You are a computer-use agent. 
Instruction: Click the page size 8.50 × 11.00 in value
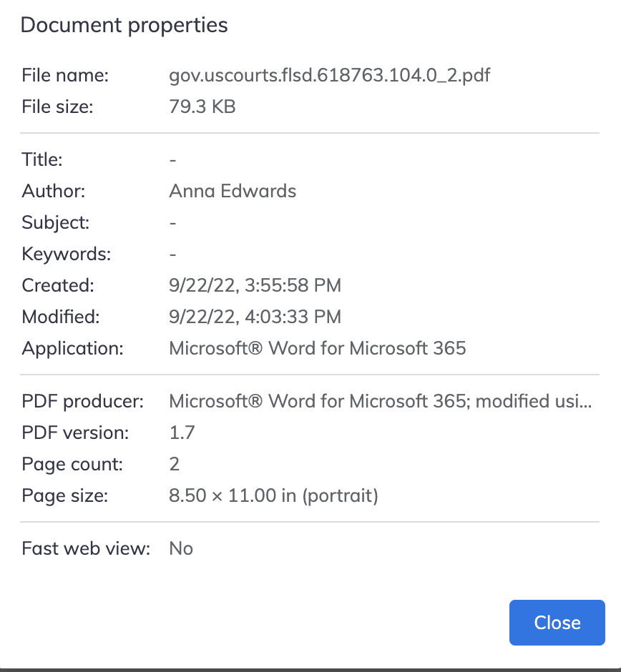(x=273, y=495)
